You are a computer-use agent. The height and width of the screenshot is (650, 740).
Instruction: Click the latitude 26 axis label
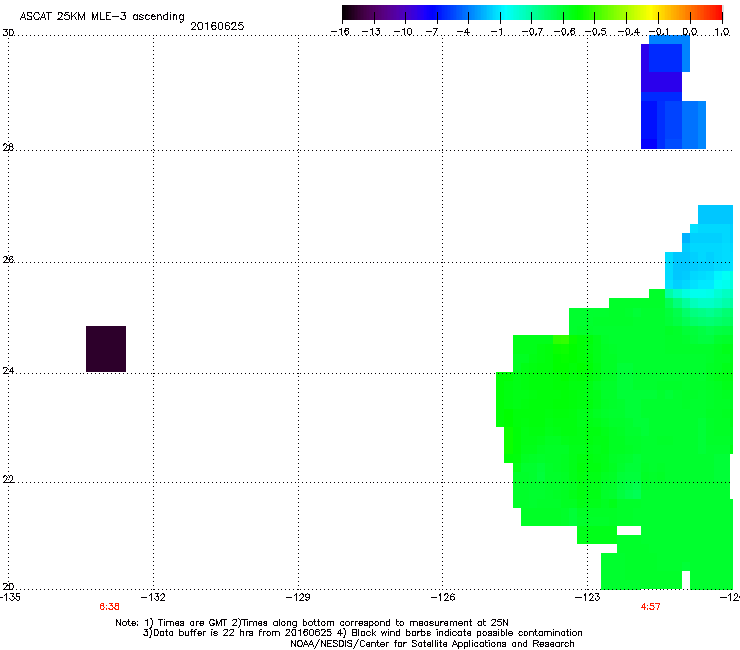click(8, 260)
